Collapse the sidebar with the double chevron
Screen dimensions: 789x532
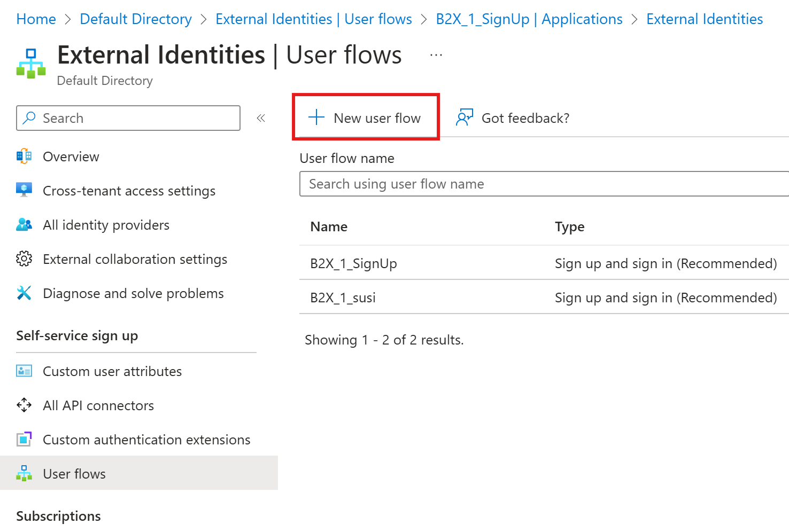tap(261, 118)
